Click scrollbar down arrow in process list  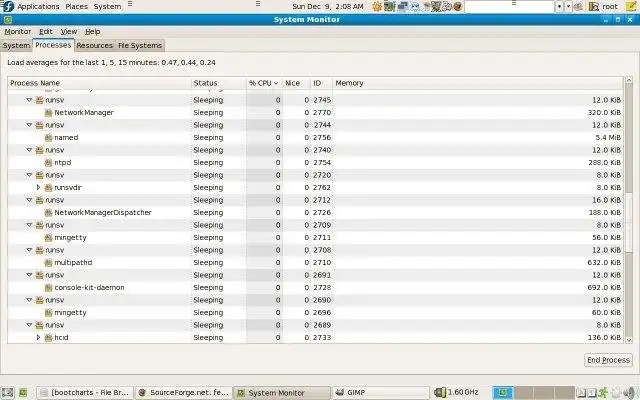pyautogui.click(x=629, y=340)
